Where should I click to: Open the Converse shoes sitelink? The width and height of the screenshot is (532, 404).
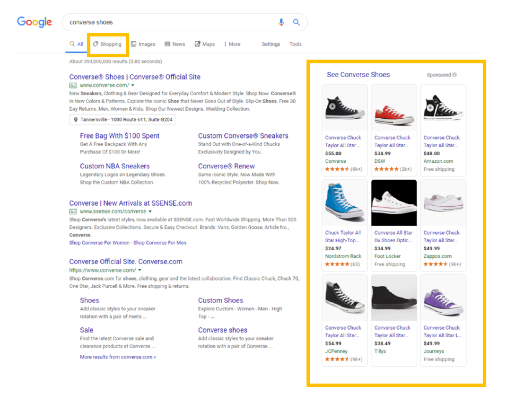223,330
